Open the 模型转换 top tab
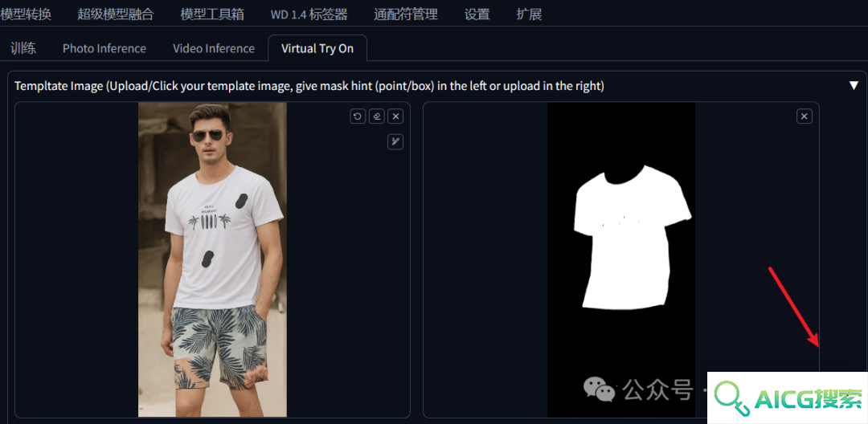This screenshot has height=424, width=868. (x=26, y=14)
